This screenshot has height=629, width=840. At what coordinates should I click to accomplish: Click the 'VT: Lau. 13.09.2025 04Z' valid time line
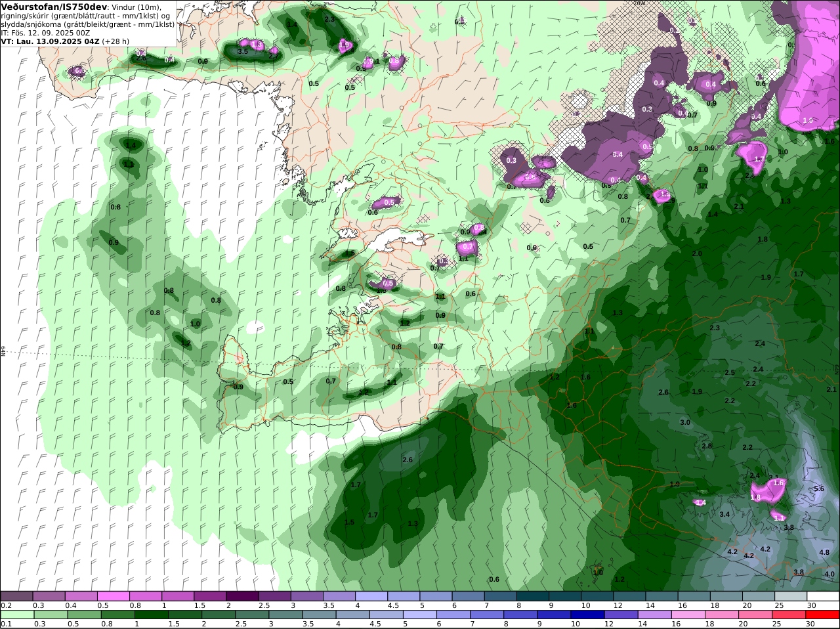click(x=51, y=41)
